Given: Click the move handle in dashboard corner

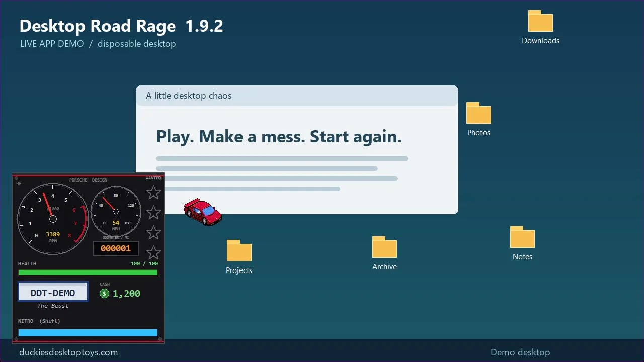Looking at the screenshot, I should tap(19, 183).
